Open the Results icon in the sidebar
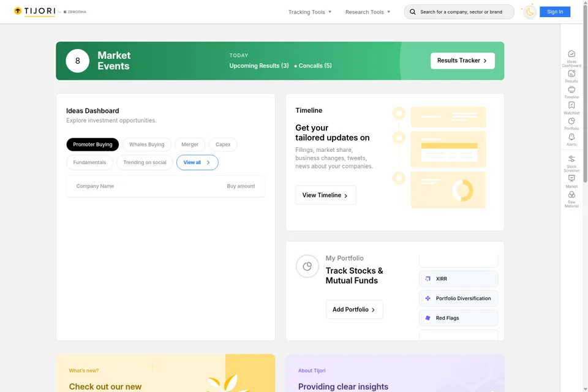 pyautogui.click(x=571, y=76)
